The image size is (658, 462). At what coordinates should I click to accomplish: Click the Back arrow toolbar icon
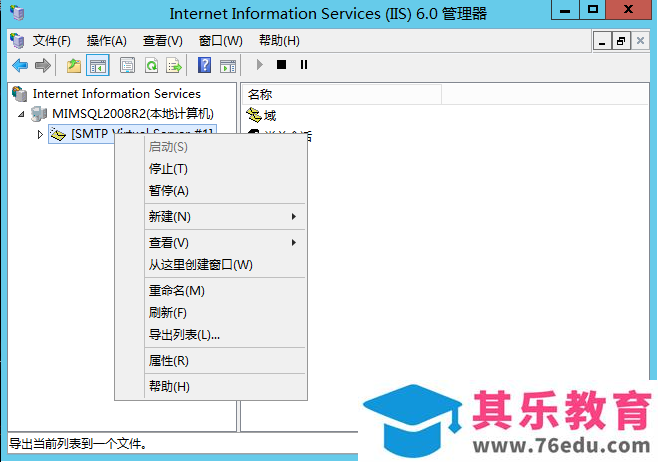(x=20, y=65)
